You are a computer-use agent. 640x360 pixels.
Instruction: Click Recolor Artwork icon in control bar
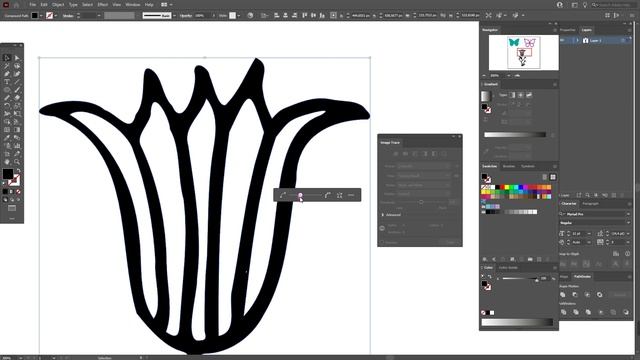pyautogui.click(x=250, y=16)
